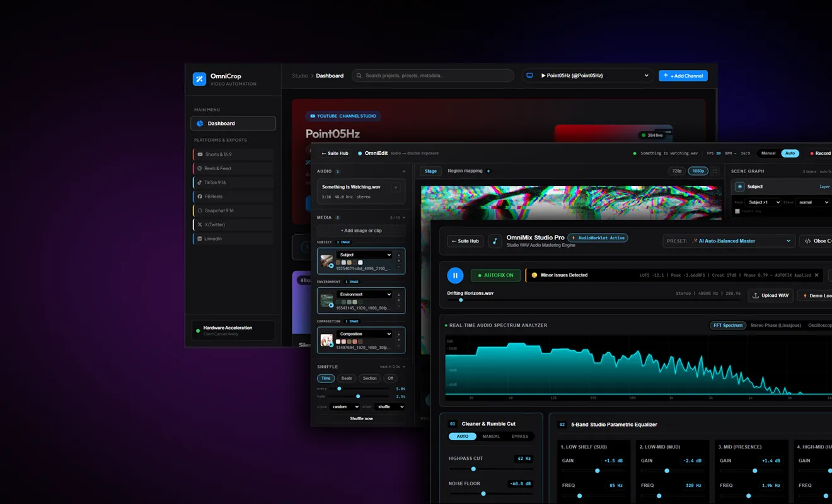Set Cleaner & Rumble Cut to MANUAL

click(x=491, y=437)
